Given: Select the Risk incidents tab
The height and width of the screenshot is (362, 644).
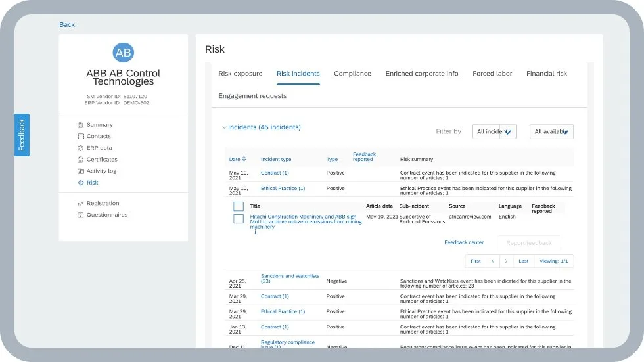Looking at the screenshot, I should pos(298,74).
